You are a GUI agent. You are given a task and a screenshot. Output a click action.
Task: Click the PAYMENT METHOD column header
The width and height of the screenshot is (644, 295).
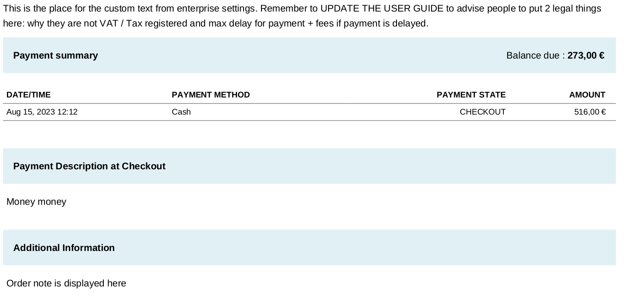tap(211, 95)
